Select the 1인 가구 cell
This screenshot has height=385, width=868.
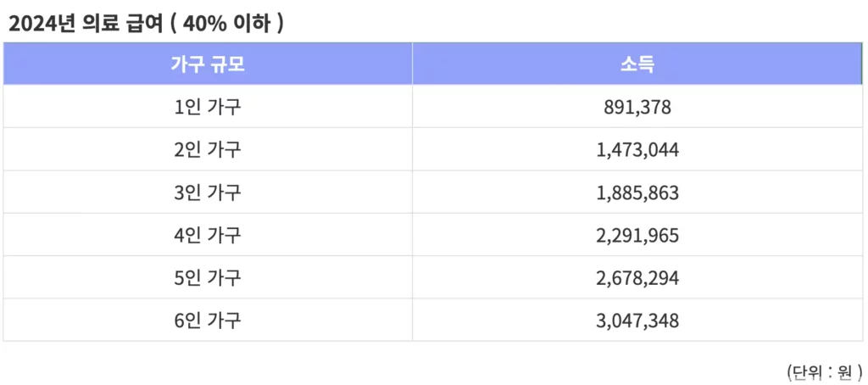coord(208,106)
